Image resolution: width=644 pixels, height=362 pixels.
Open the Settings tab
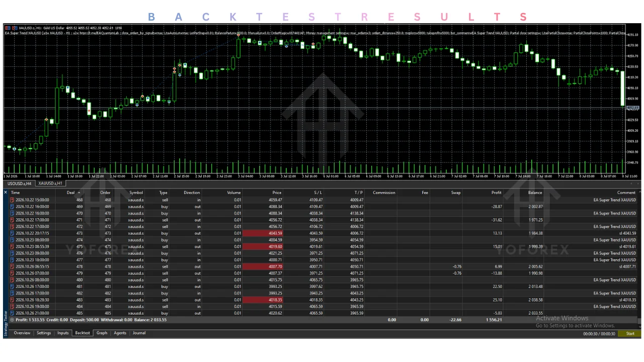pyautogui.click(x=44, y=333)
